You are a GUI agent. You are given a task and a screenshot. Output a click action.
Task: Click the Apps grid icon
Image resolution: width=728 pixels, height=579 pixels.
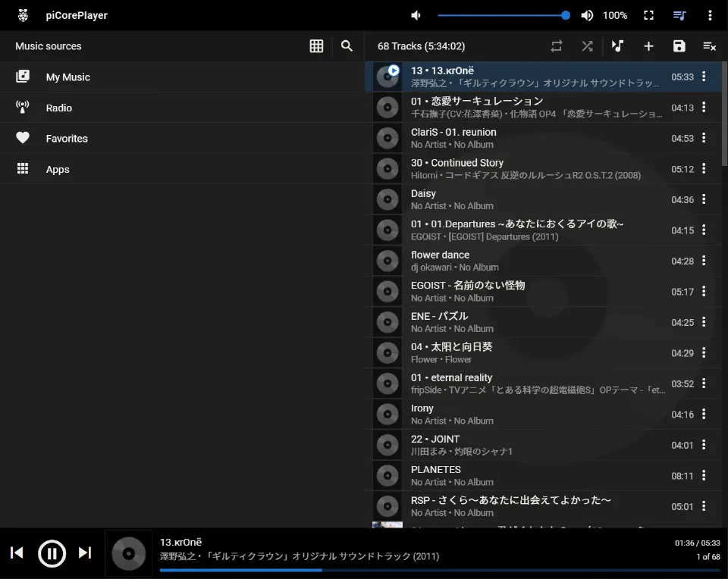[x=23, y=168]
